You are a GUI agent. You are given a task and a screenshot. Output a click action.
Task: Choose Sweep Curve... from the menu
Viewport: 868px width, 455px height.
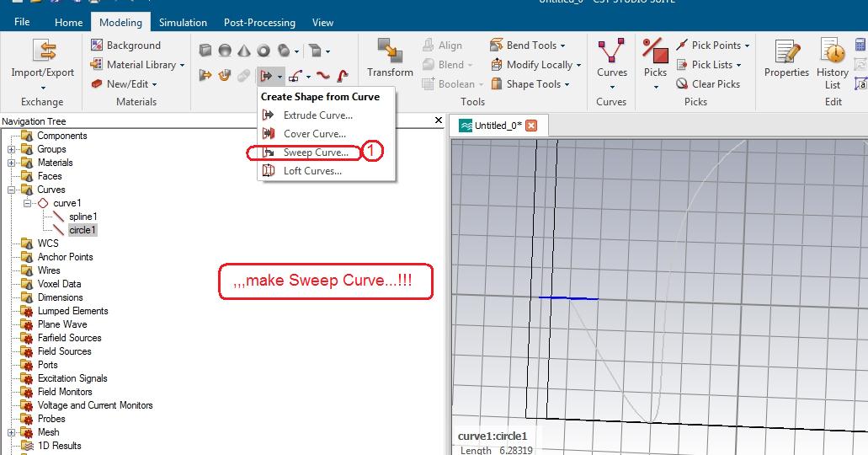(x=327, y=153)
